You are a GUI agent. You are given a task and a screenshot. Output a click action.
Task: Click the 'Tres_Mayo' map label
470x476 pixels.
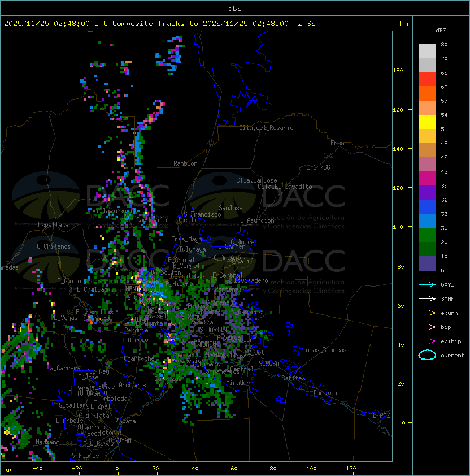tap(186, 239)
